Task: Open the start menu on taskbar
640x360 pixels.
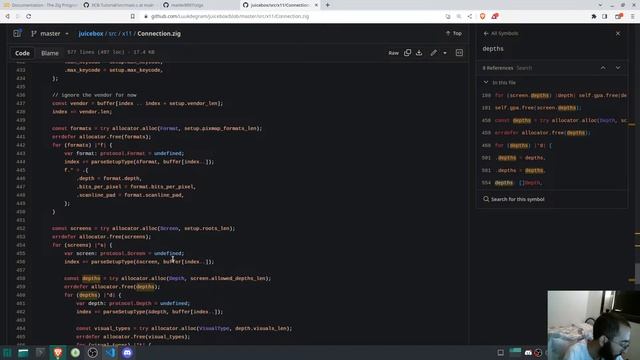Action: coord(7,353)
